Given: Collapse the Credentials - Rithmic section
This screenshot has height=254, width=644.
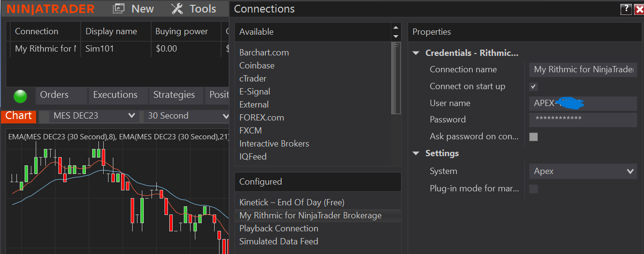Looking at the screenshot, I should (416, 53).
